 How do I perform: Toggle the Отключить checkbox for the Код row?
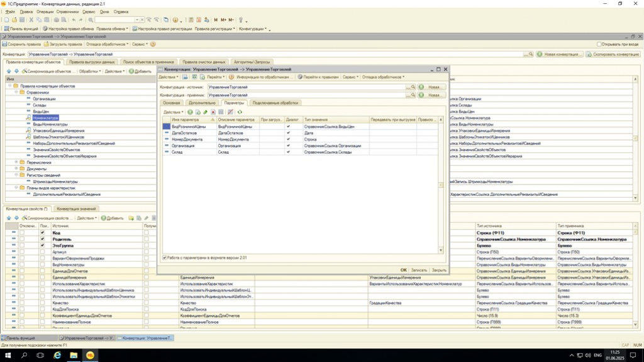(x=22, y=233)
